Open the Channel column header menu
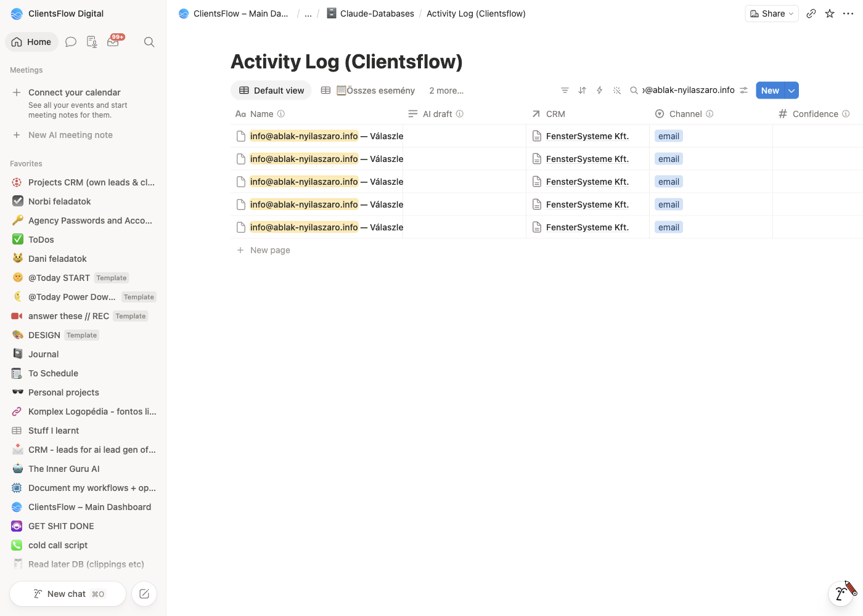The width and height of the screenshot is (863, 616). 711,114
